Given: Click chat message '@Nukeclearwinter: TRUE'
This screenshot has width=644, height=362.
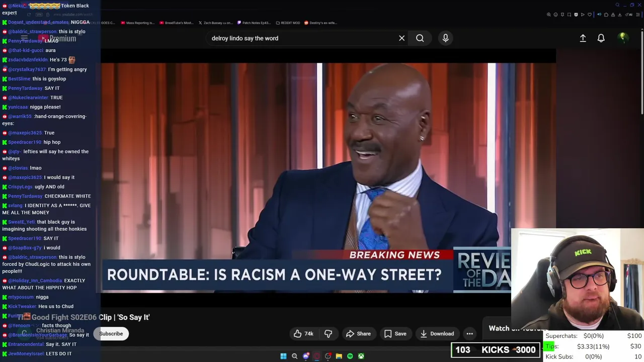Looking at the screenshot, I should click(x=32, y=98).
